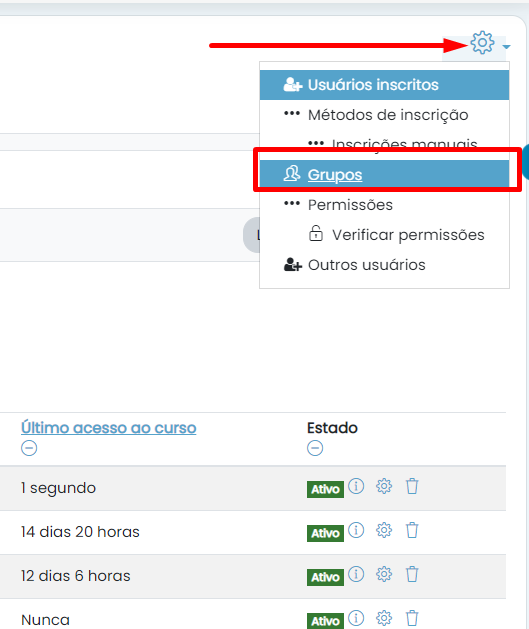
Task: Select the '14 dias 20 horas' cell
Action: coord(80,532)
